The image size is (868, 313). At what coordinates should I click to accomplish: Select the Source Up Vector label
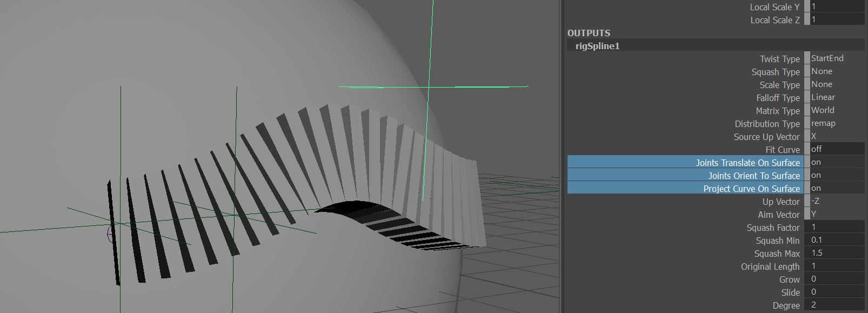coord(766,137)
